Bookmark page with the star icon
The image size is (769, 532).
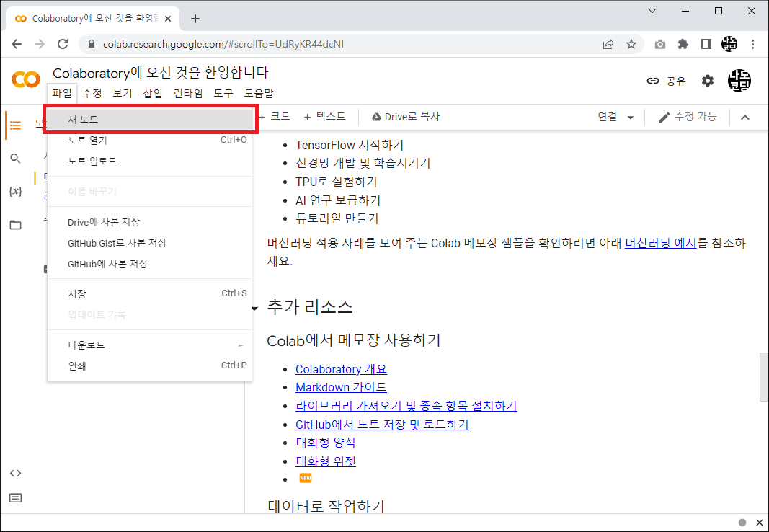click(x=631, y=44)
